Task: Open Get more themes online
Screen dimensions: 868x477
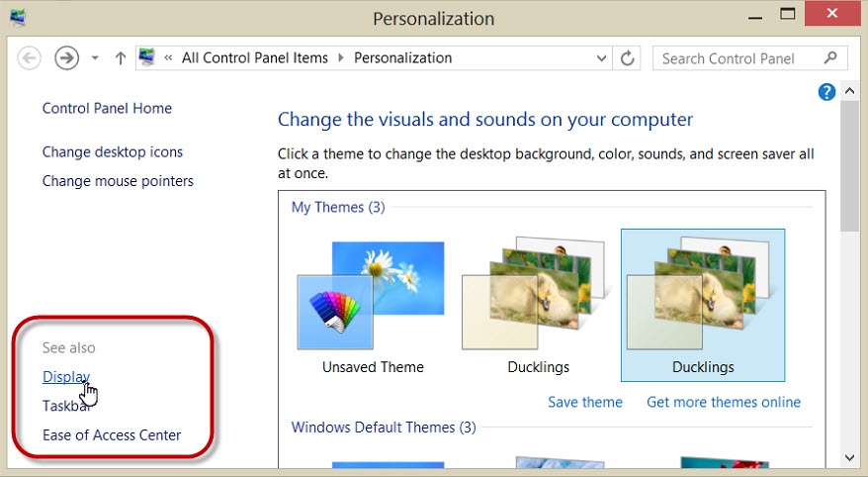Action: coord(723,402)
